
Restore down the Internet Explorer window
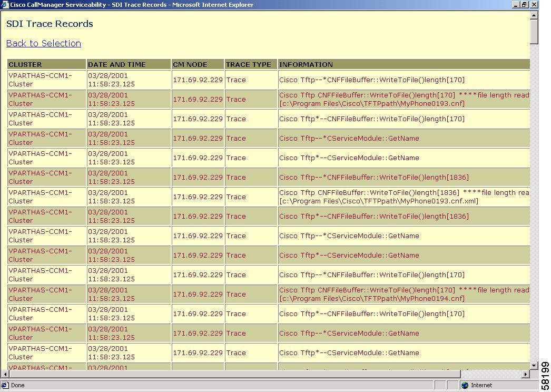(x=524, y=5)
